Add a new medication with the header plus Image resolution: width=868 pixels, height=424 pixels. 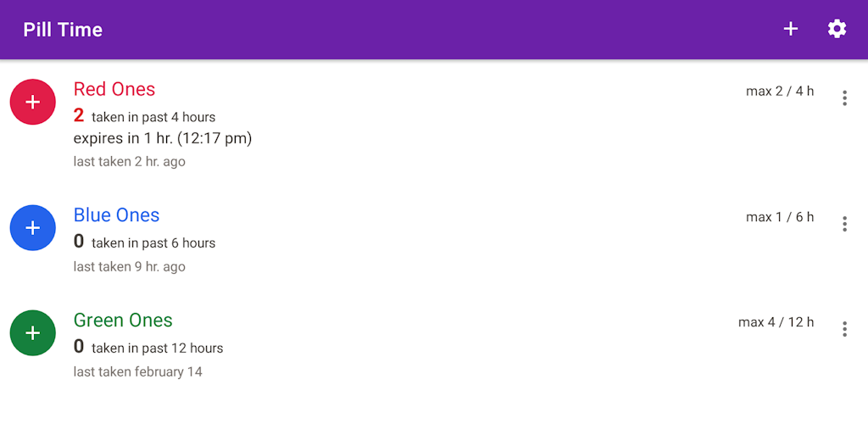pos(791,30)
